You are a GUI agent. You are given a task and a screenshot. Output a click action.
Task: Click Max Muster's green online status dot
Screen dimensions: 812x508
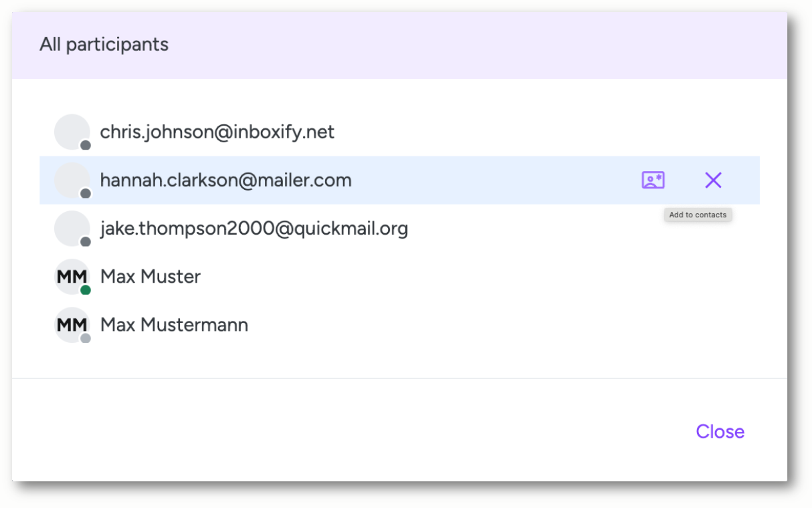pos(86,290)
